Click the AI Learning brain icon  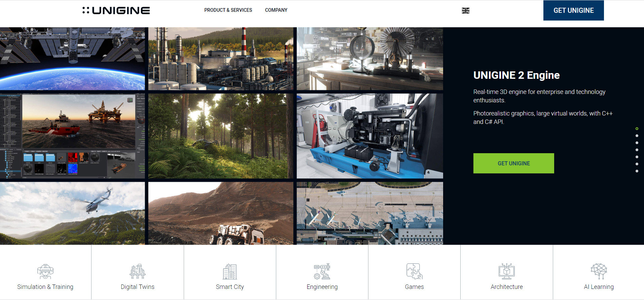[x=599, y=271]
